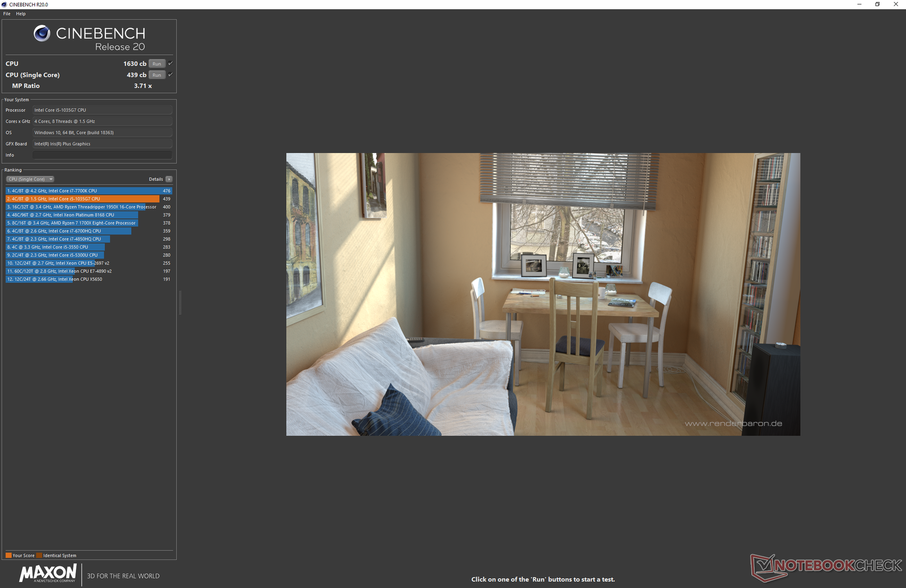Run the CPU (Single Core) benchmark
Viewport: 906px width, 588px height.
pos(157,75)
